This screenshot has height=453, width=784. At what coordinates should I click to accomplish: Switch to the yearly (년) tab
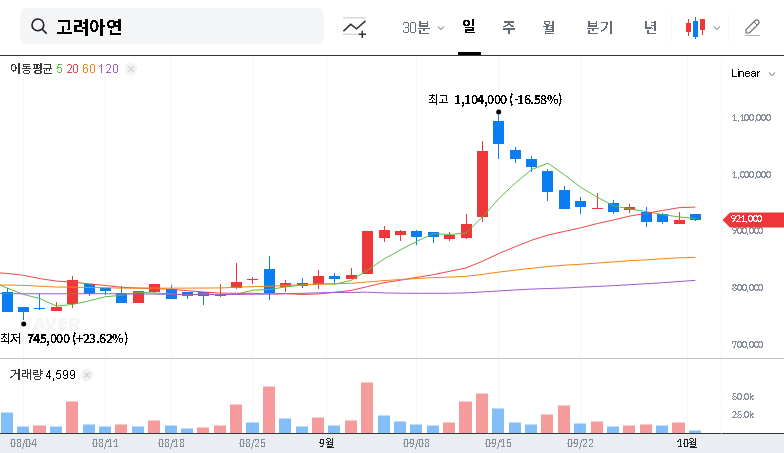click(650, 28)
